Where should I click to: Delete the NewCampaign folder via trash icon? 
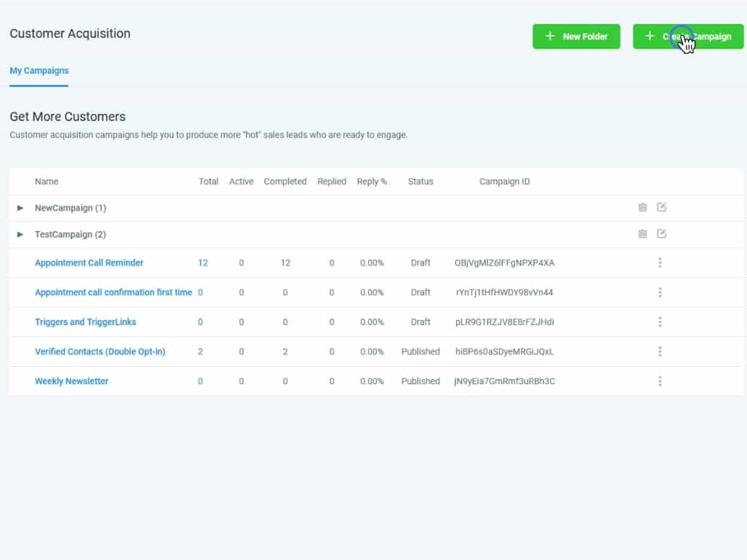point(642,208)
